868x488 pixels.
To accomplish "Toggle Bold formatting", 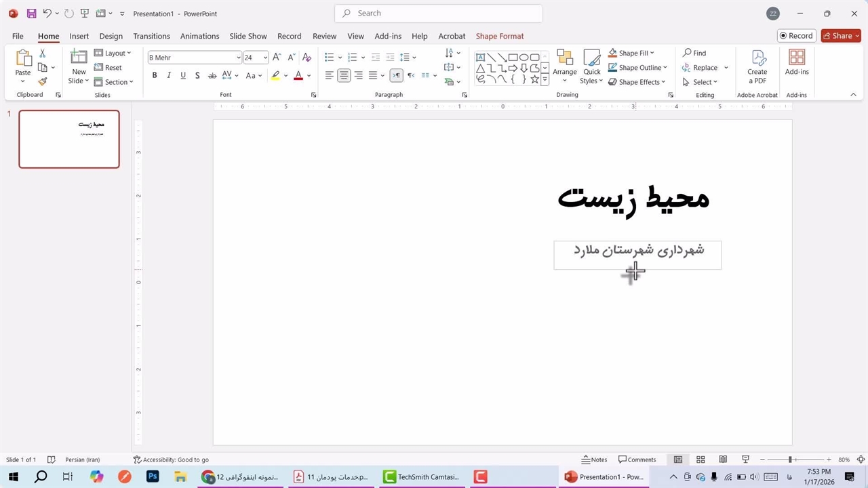I will click(155, 75).
